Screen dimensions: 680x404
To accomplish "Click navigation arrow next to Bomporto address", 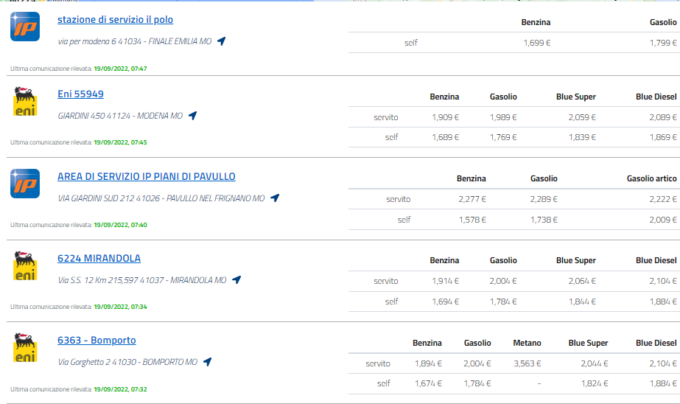I will click(207, 361).
